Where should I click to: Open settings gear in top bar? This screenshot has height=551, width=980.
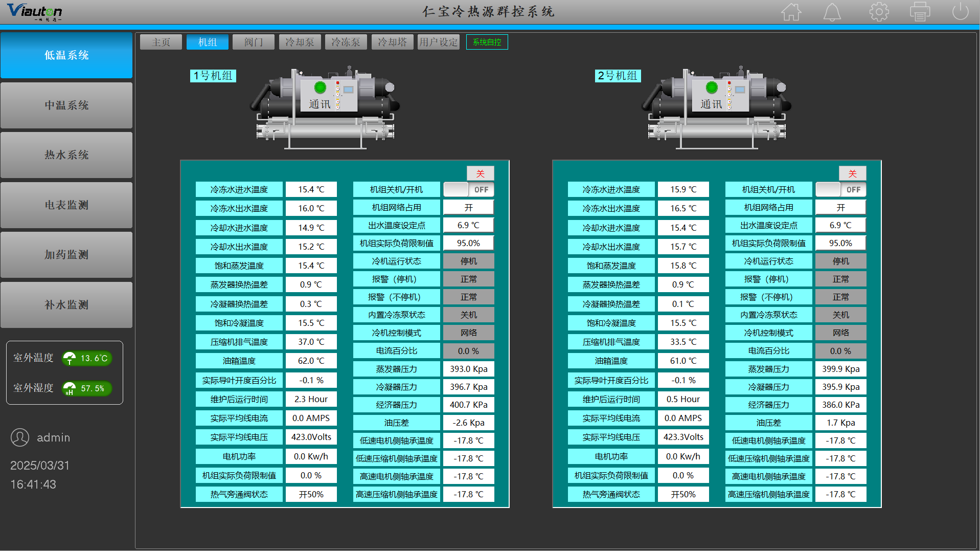(x=879, y=12)
